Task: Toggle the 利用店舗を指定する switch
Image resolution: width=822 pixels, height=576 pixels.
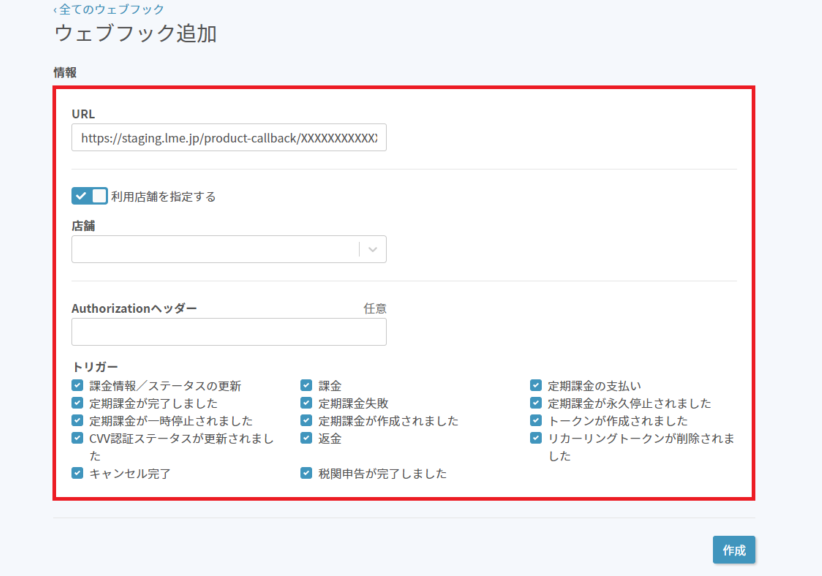Action: (90, 196)
